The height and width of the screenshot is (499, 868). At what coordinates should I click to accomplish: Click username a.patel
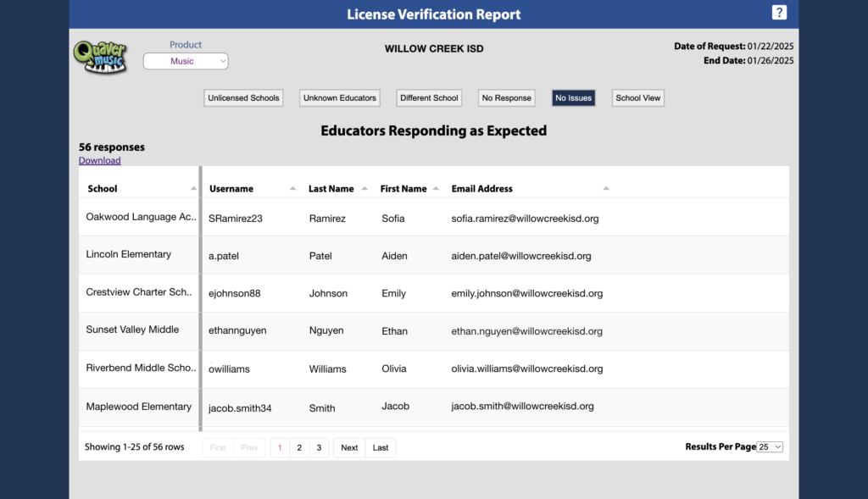tap(224, 256)
